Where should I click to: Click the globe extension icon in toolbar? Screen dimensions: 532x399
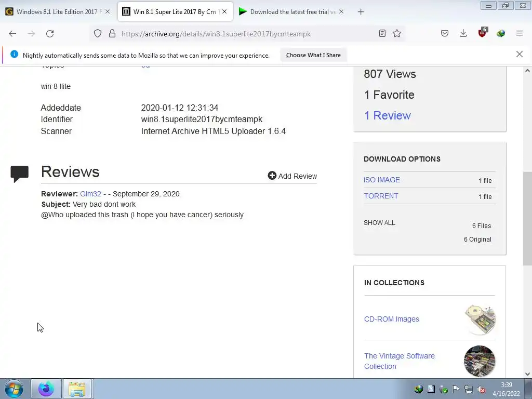501,33
